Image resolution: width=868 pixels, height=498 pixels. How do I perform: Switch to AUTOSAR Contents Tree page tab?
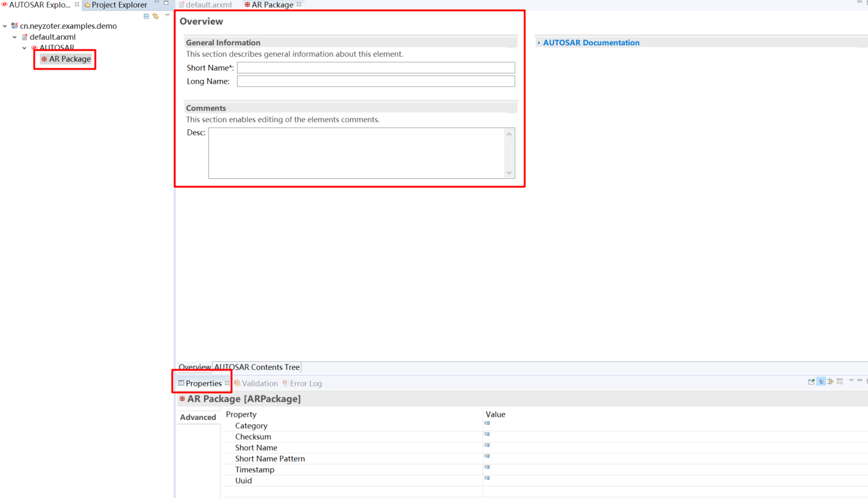tap(257, 367)
